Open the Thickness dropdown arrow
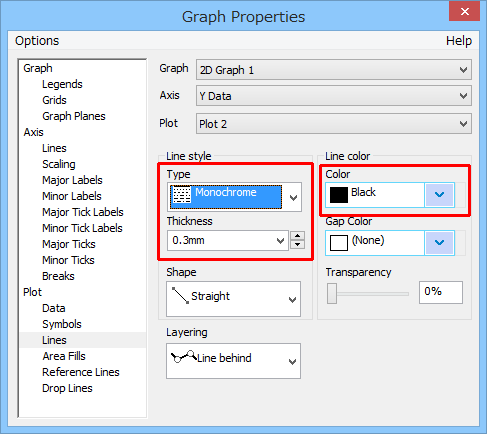The width and height of the screenshot is (487, 434). pos(281,240)
